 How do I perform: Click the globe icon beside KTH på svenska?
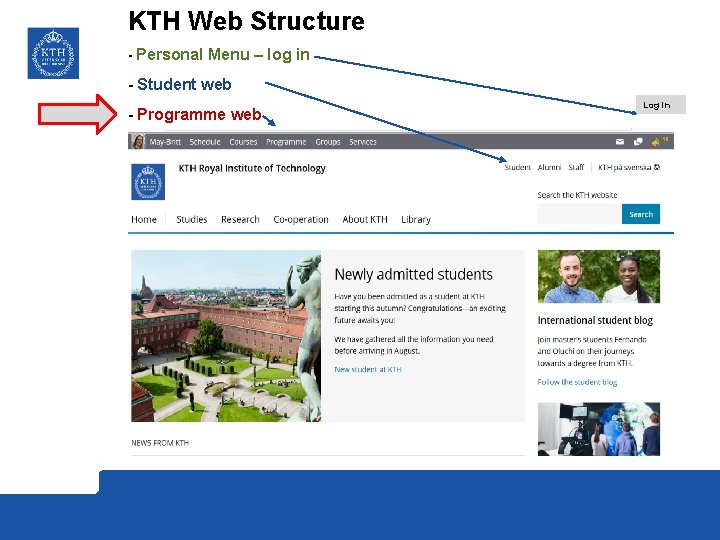click(657, 167)
